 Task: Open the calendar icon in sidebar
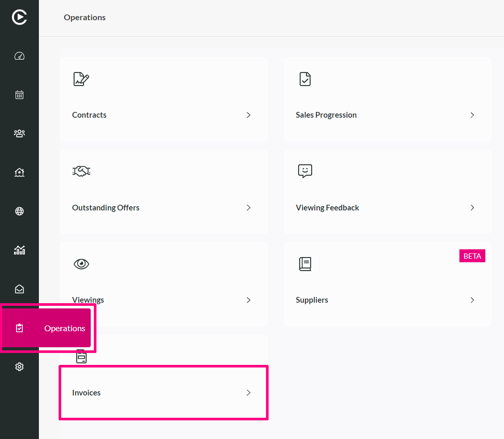(x=19, y=95)
